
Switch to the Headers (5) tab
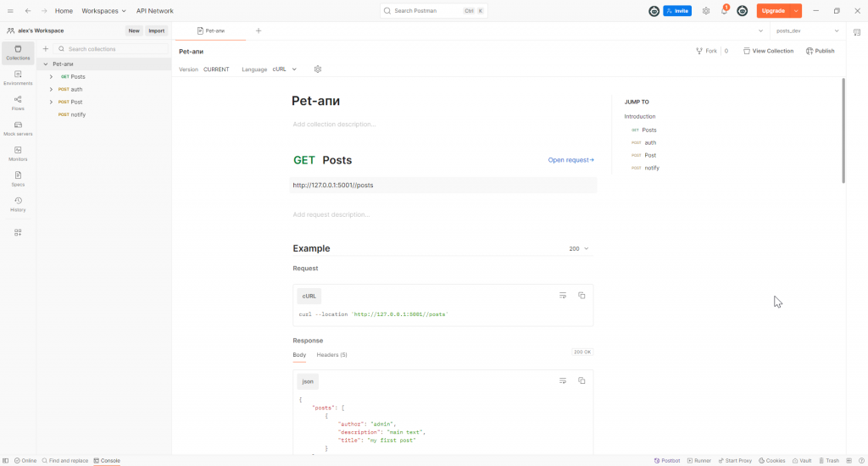point(331,355)
